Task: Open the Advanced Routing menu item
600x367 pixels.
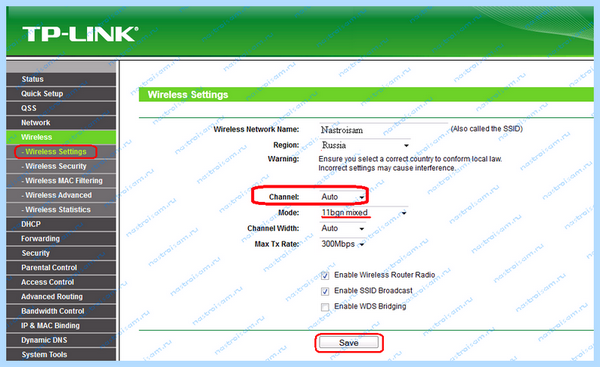Action: 61,297
